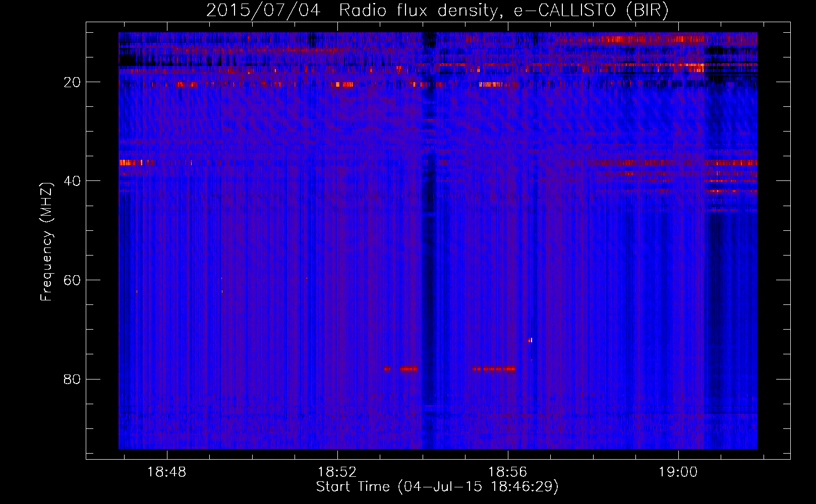Select the "80" frequency tick label
Viewport: 816px width, 504px height.
pyautogui.click(x=73, y=379)
